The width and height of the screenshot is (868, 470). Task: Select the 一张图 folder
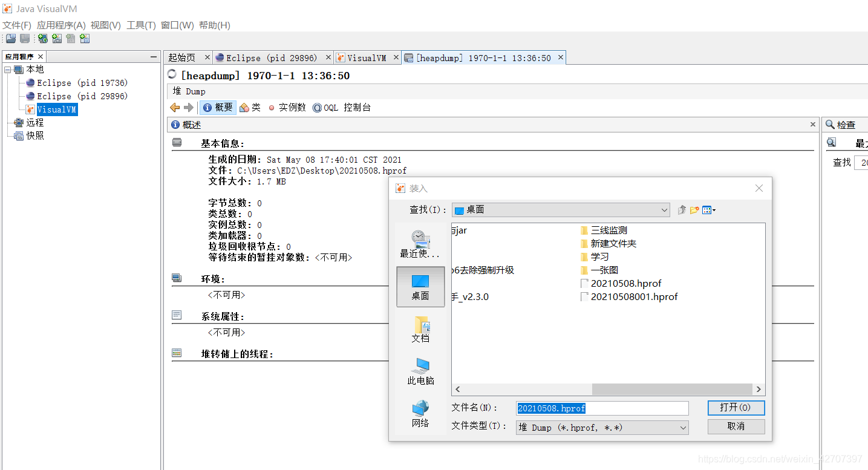599,270
